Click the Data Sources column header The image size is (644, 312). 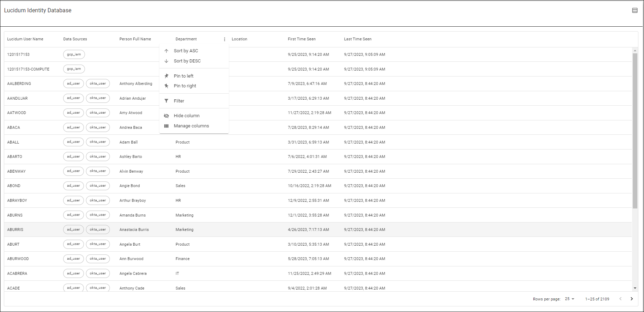(75, 39)
